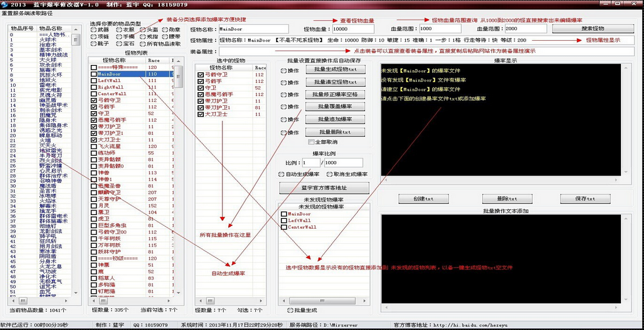Uncheck 恶魔弓箭手 in the selected monsters panel
This screenshot has height=330, width=644.
[x=201, y=95]
